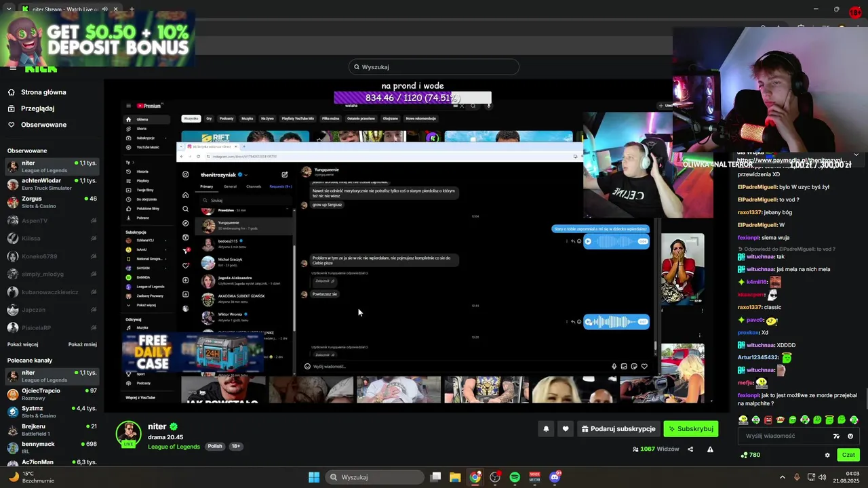Click the 18+ tag under stream title
This screenshot has width=868, height=488.
point(235,447)
